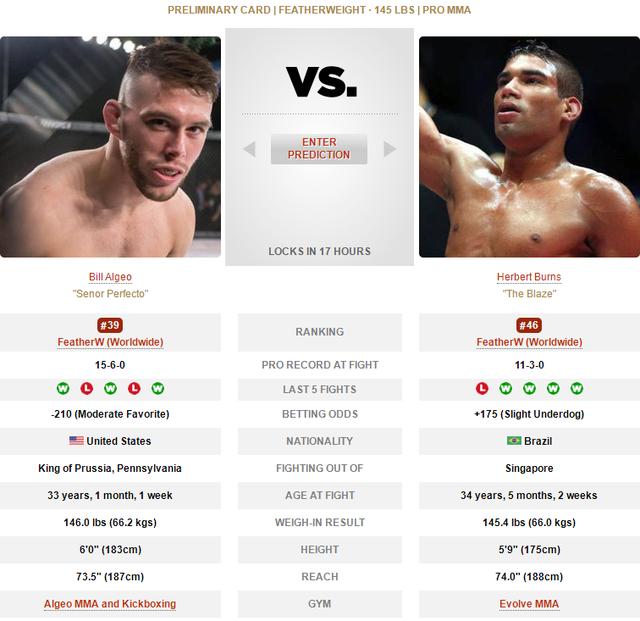
Task: Click Herbert Burns' last green W icon
Action: tap(577, 388)
